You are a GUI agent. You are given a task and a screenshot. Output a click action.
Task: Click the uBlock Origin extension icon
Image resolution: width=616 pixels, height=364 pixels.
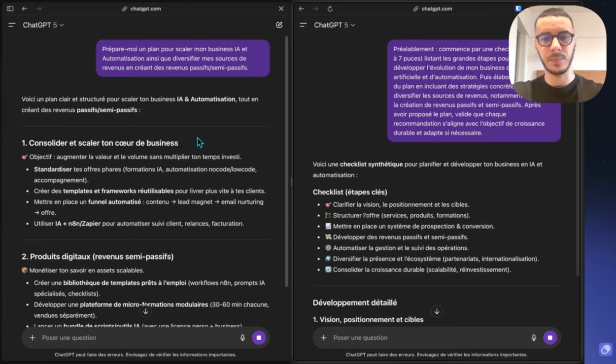[517, 8]
